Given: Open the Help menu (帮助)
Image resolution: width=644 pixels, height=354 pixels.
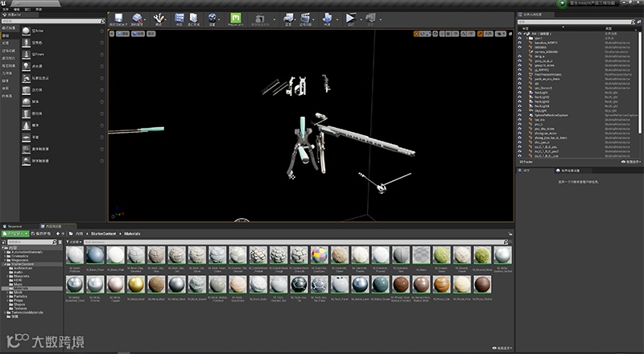Looking at the screenshot, I should pos(38,9).
